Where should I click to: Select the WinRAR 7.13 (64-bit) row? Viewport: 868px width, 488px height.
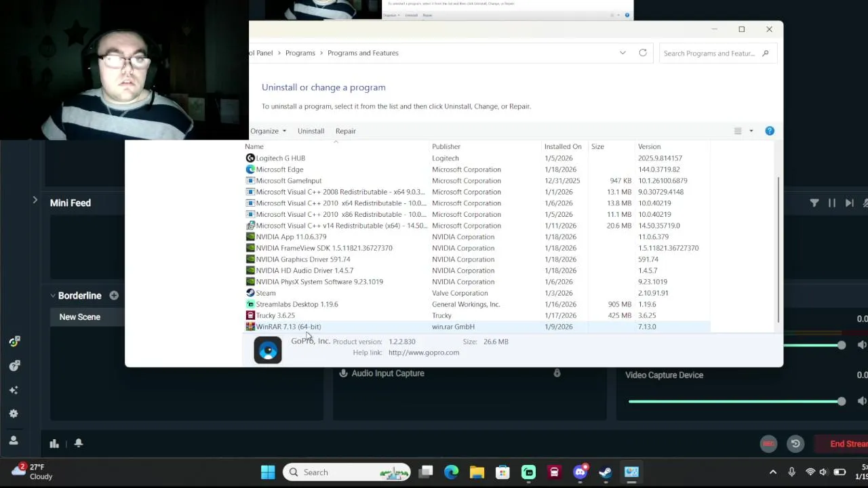pos(477,327)
